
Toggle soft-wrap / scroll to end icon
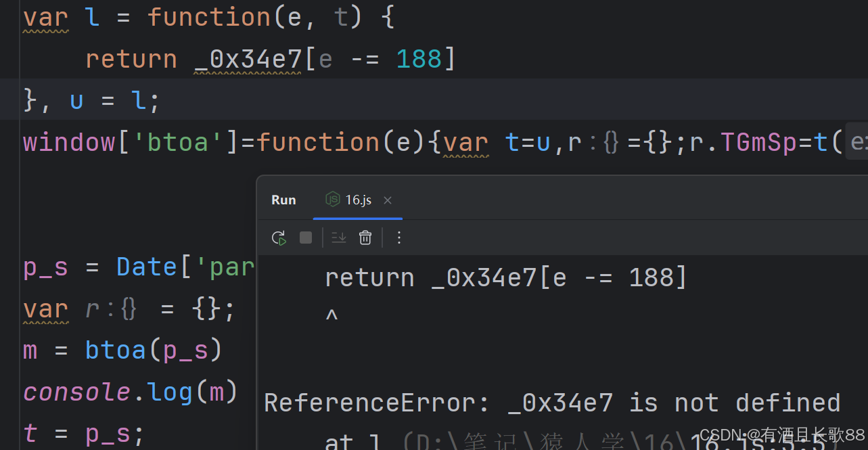(338, 238)
